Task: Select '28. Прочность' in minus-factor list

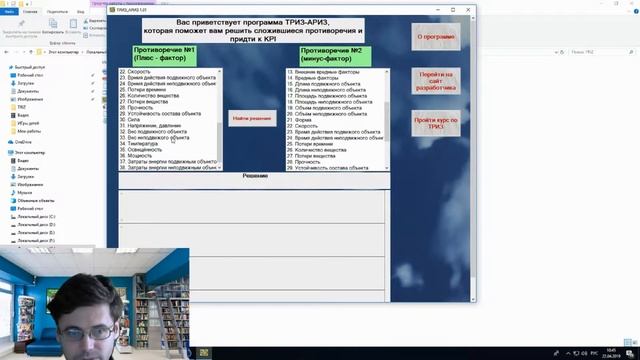Action: tap(304, 162)
